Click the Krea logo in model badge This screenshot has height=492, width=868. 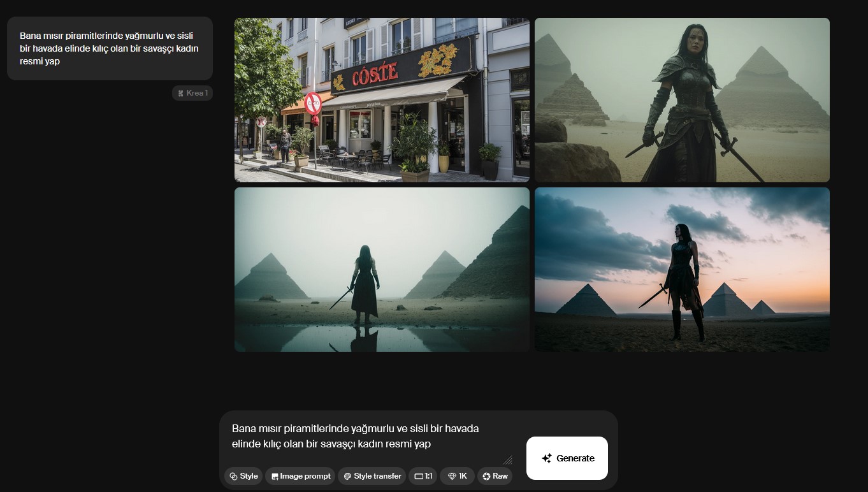(x=180, y=93)
